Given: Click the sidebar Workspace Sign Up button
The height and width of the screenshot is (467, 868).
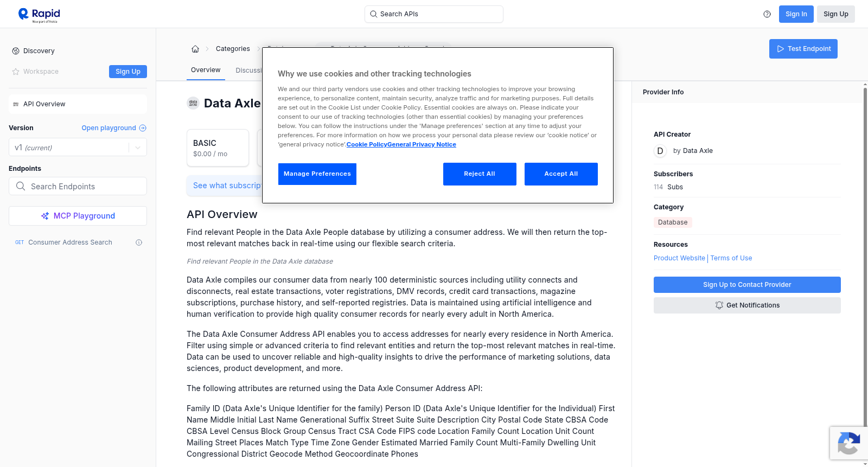Looking at the screenshot, I should (x=128, y=72).
